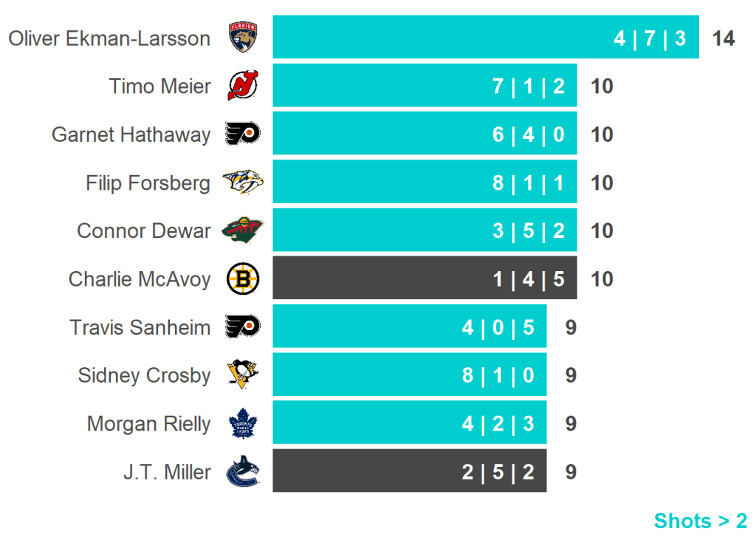Click the Florida Panthers logo
This screenshot has width=756, height=540.
coord(243,37)
